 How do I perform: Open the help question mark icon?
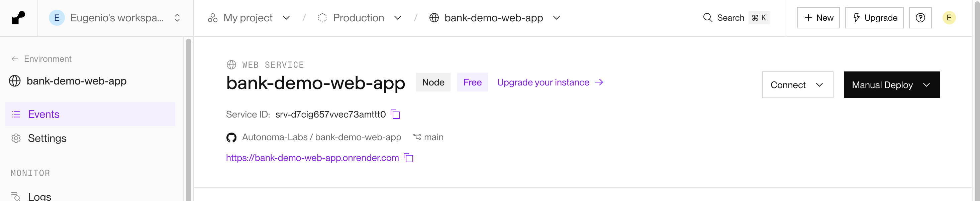point(920,18)
